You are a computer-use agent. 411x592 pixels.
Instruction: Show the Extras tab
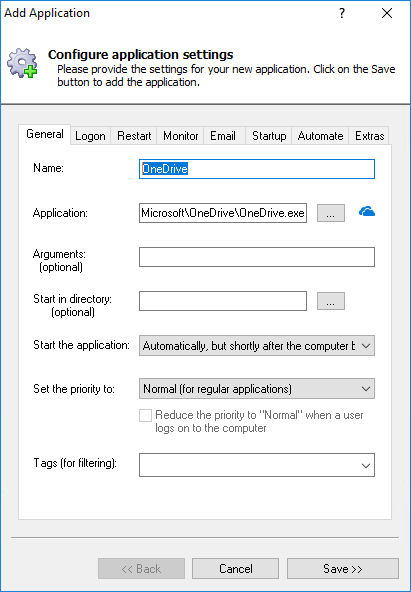[x=369, y=136]
